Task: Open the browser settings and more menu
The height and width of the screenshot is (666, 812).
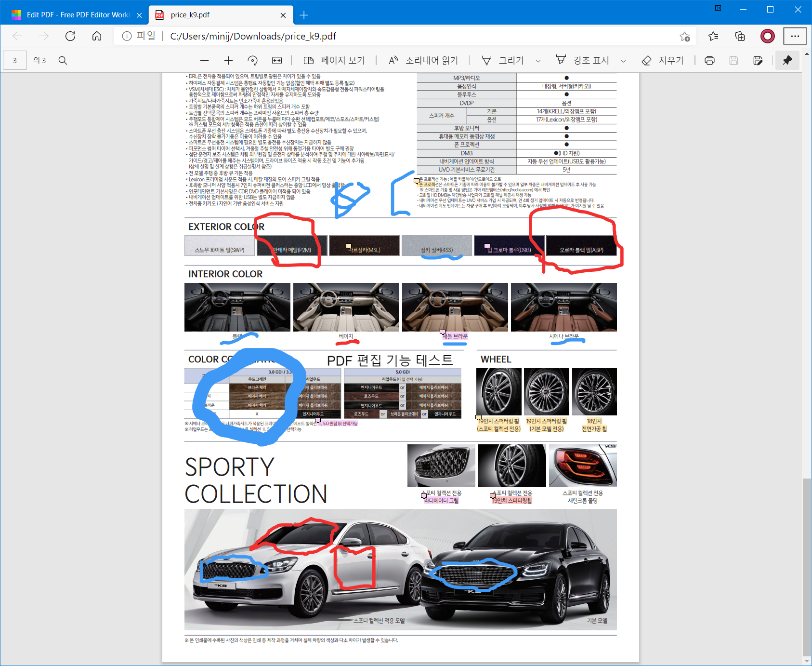Action: point(795,36)
